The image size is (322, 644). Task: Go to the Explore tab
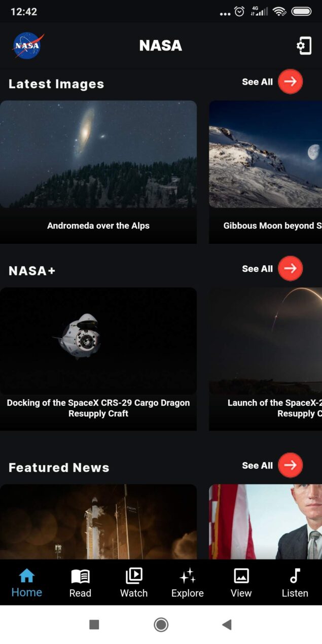[188, 583]
